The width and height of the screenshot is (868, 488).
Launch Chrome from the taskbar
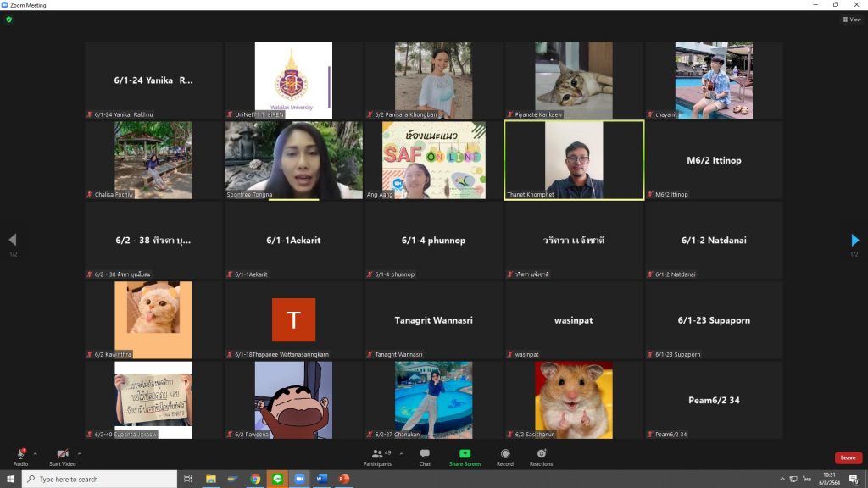(x=256, y=479)
